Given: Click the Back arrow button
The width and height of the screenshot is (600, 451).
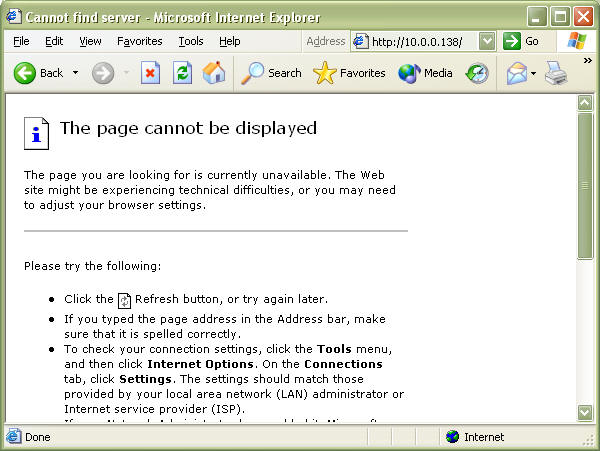Looking at the screenshot, I should 26,73.
